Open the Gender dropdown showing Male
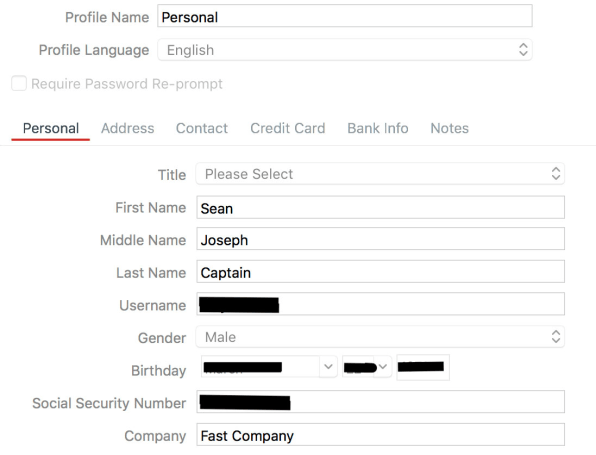 (380, 337)
